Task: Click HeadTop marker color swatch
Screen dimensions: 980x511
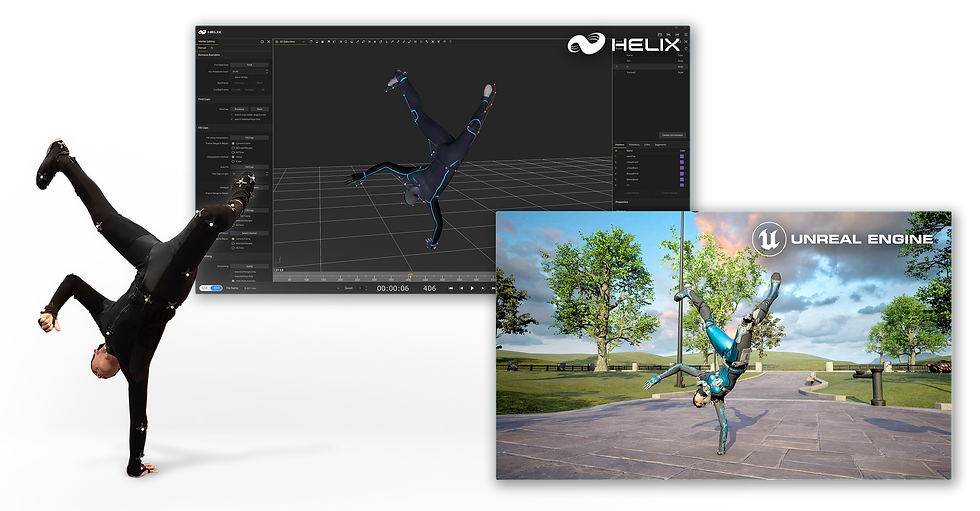Action: (682, 156)
